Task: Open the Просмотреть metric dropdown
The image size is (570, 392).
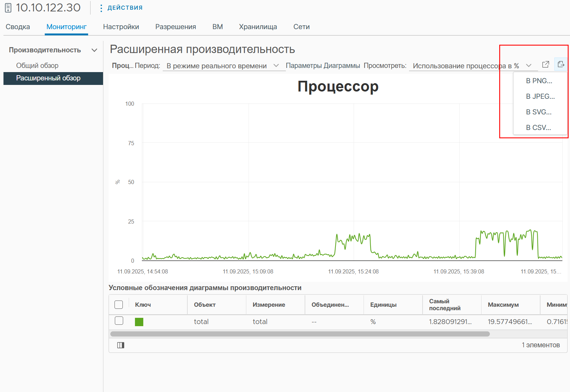Action: [x=473, y=66]
